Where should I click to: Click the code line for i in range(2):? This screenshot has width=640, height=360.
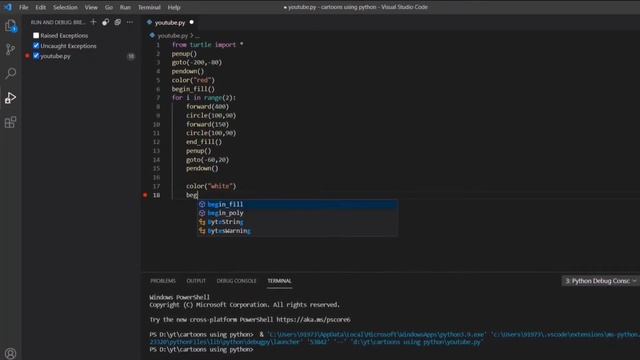204,98
